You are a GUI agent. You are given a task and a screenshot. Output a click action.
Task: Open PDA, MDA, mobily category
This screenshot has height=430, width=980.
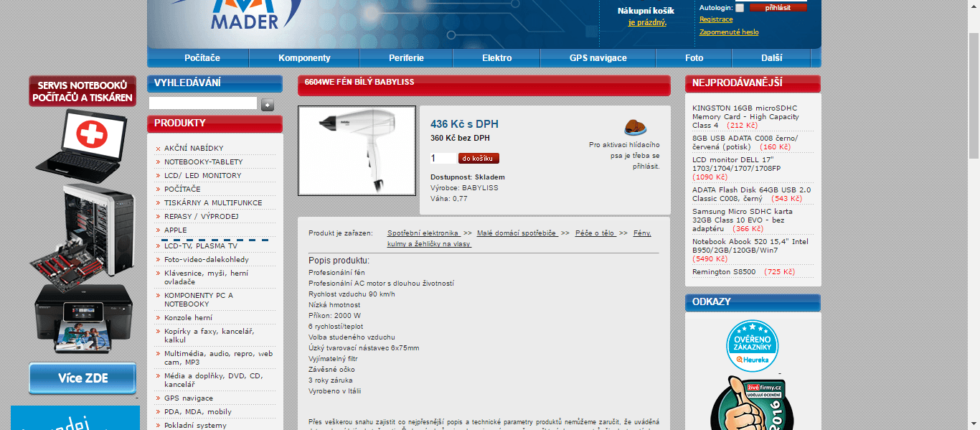(198, 411)
